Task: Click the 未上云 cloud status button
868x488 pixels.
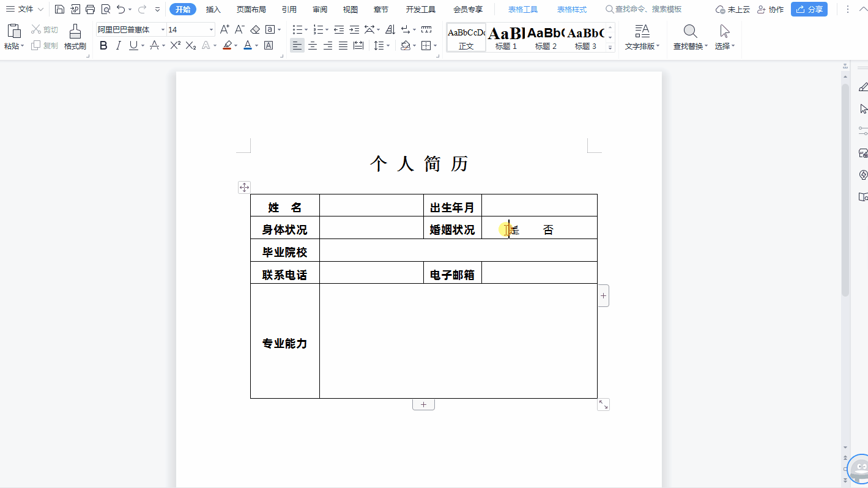Action: (x=733, y=9)
